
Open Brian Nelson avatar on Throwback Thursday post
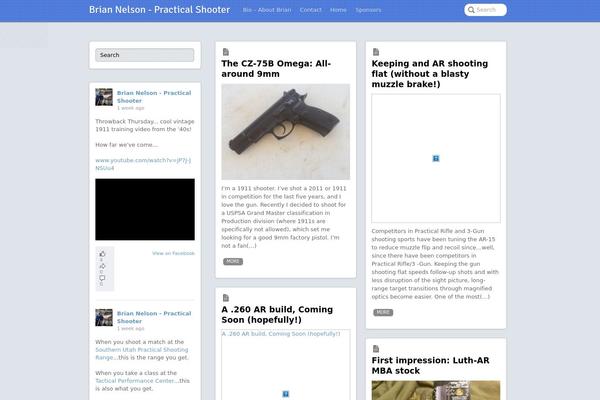[x=104, y=97]
